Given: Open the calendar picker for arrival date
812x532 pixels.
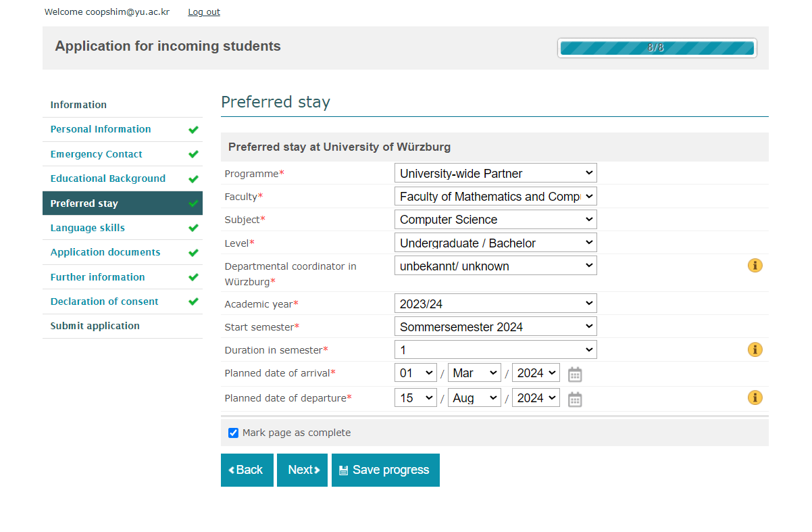Looking at the screenshot, I should click(x=575, y=374).
